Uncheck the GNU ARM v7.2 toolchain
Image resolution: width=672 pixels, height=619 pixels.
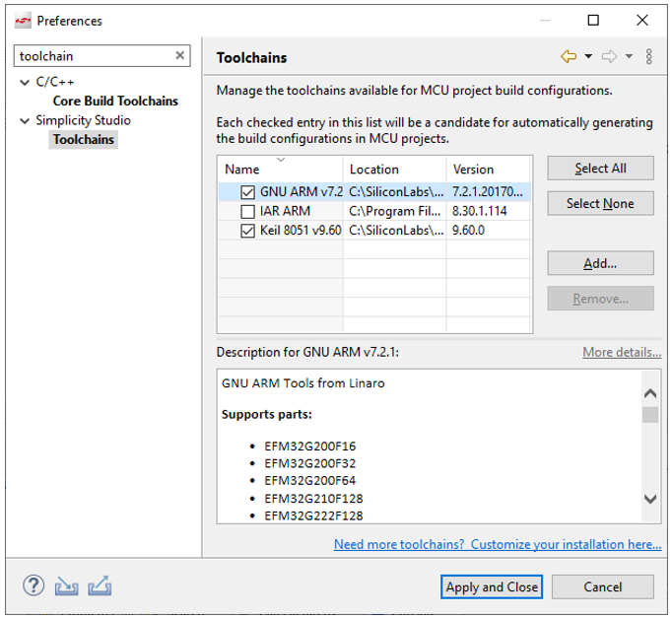[x=247, y=192]
